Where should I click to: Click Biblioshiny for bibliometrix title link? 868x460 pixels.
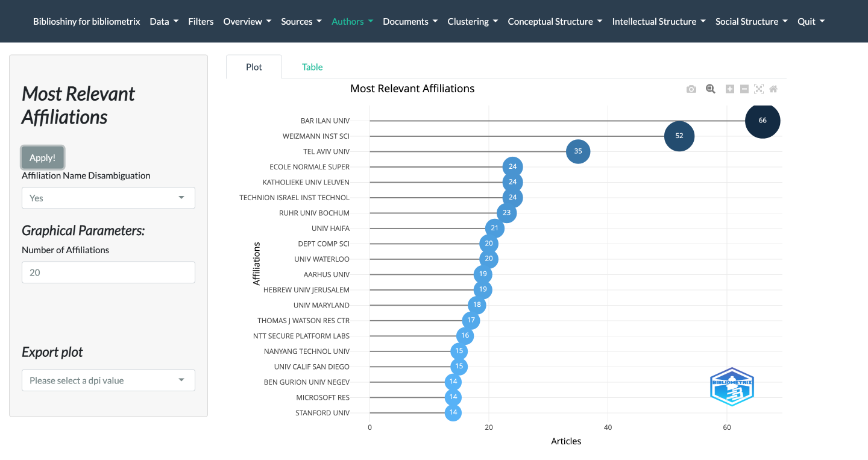coord(87,21)
